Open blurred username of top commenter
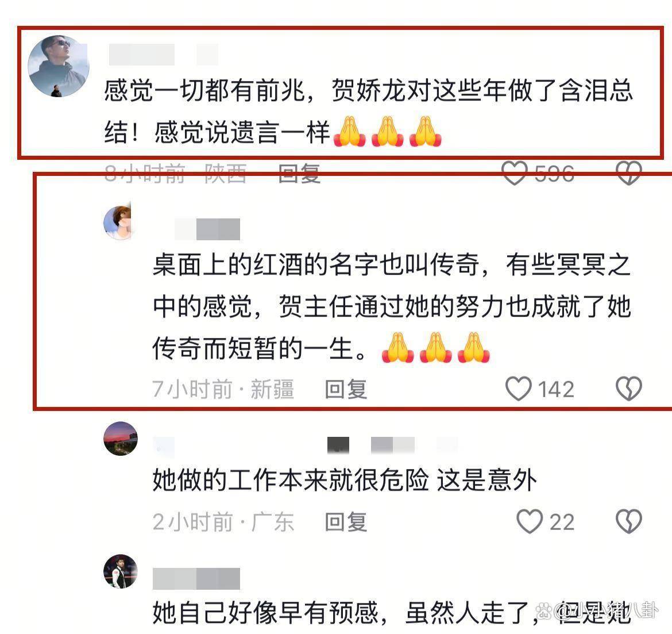 164,55
